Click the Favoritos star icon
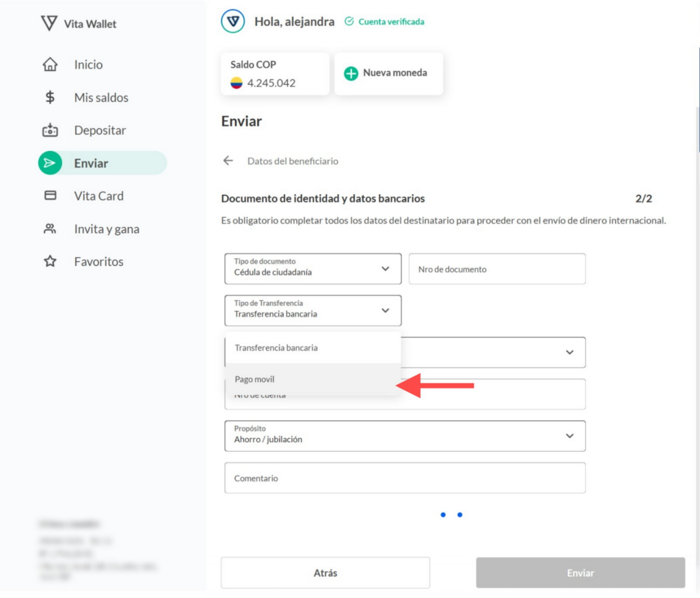This screenshot has width=700, height=598. [50, 262]
